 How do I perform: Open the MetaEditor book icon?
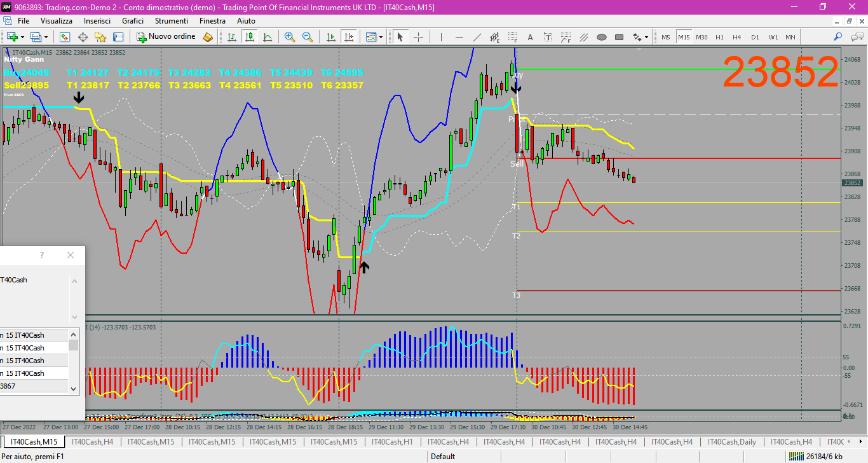pyautogui.click(x=208, y=37)
